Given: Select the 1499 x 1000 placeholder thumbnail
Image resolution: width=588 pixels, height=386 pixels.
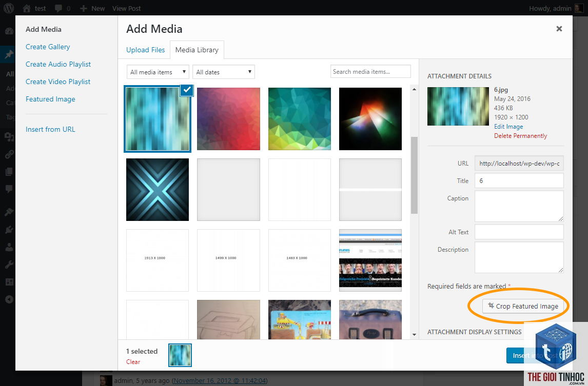Looking at the screenshot, I should point(228,260).
